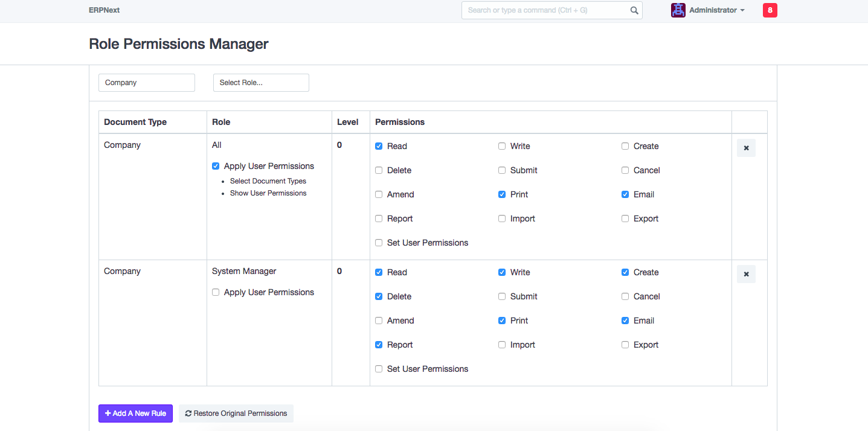Toggle Apply User Permissions for System Manager
Screen dimensions: 868x431
coord(216,292)
